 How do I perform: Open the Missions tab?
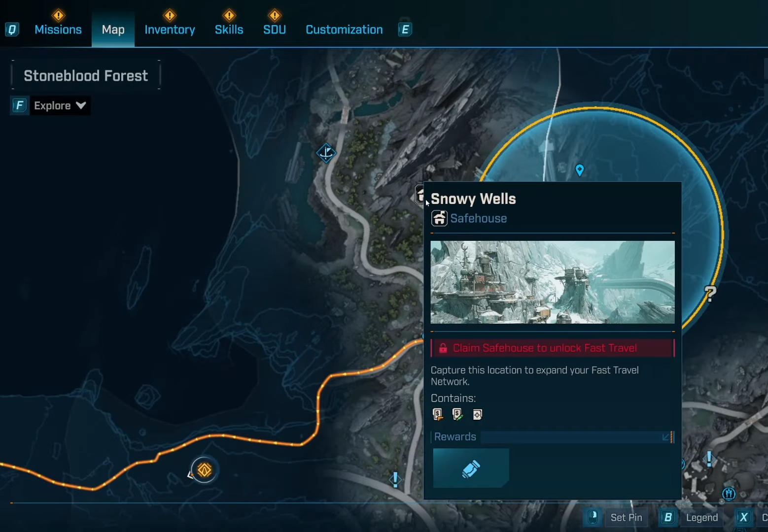58,30
